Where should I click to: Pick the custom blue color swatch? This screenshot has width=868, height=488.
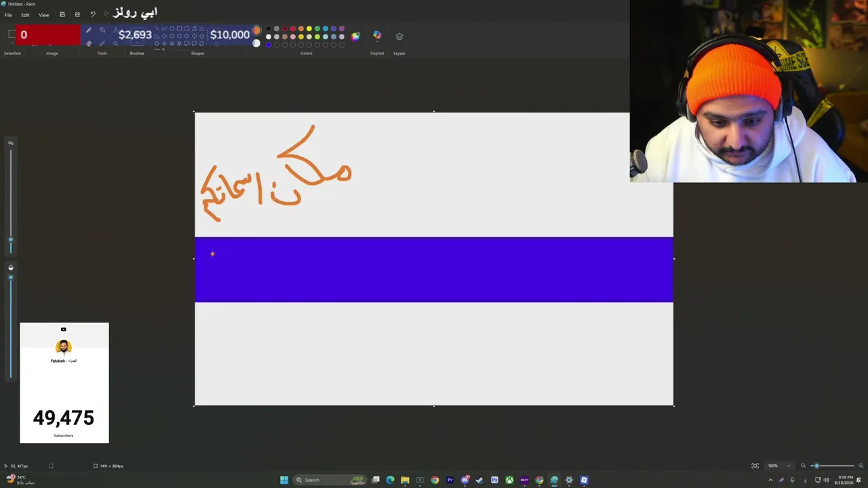pos(269,45)
